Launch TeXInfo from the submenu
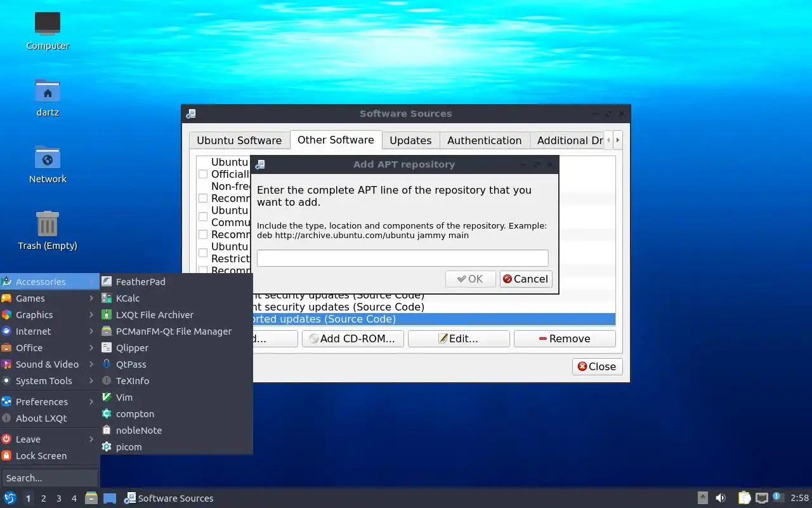 tap(176, 381)
